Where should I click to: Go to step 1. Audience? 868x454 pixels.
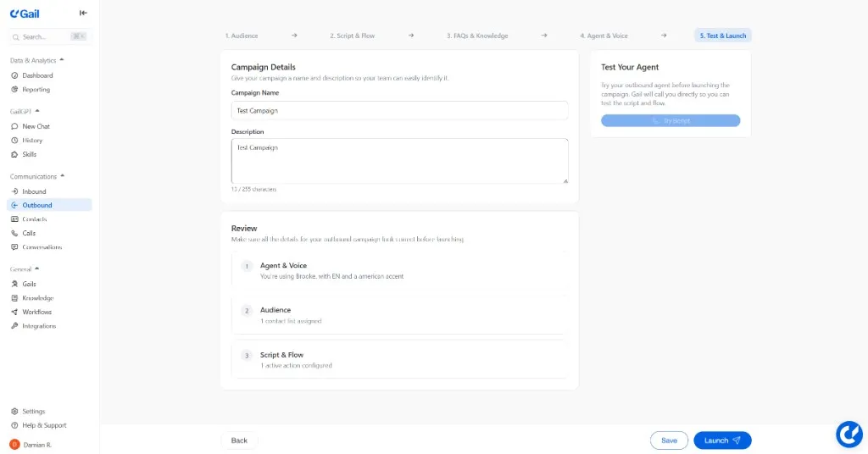click(x=242, y=36)
